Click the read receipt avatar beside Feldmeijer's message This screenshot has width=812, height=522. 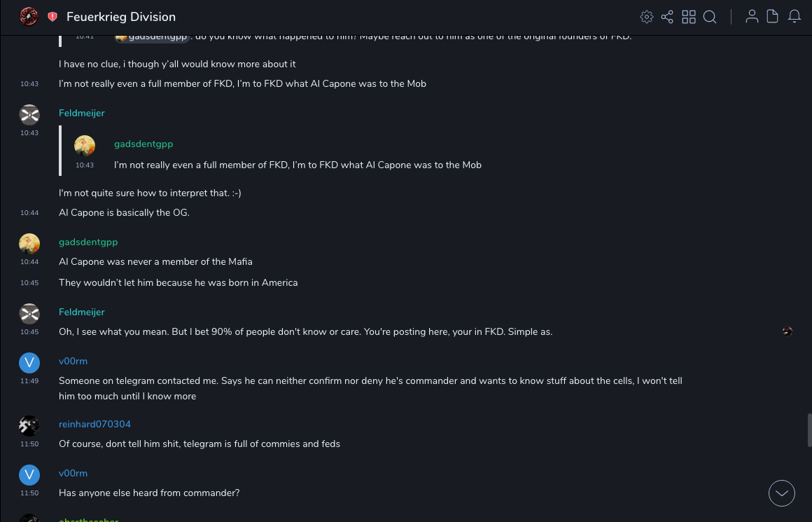click(x=787, y=331)
